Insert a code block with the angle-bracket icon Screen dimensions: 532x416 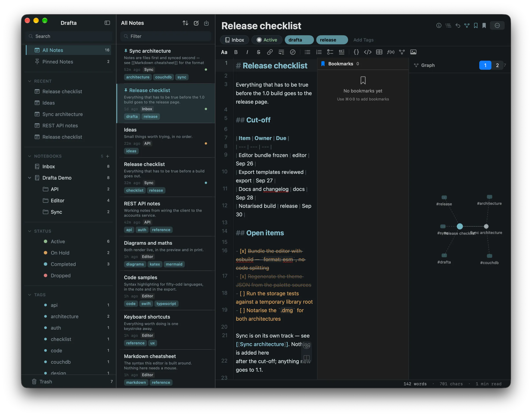pyautogui.click(x=368, y=52)
